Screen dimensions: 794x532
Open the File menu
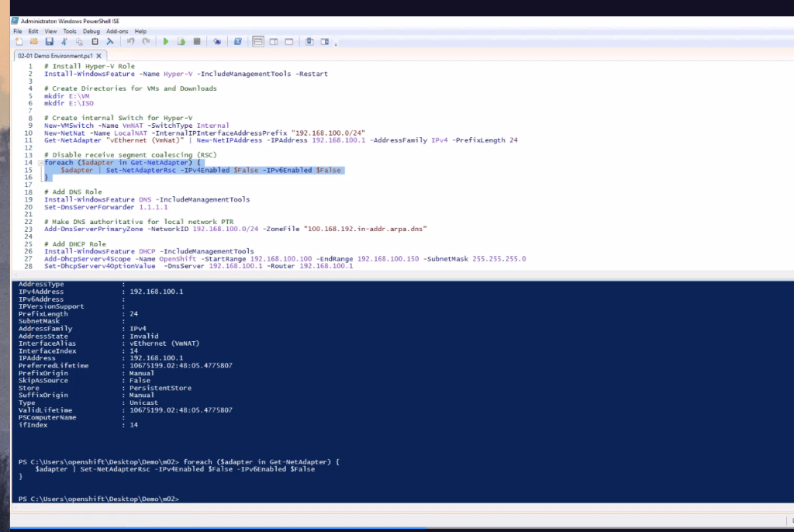pos(18,32)
